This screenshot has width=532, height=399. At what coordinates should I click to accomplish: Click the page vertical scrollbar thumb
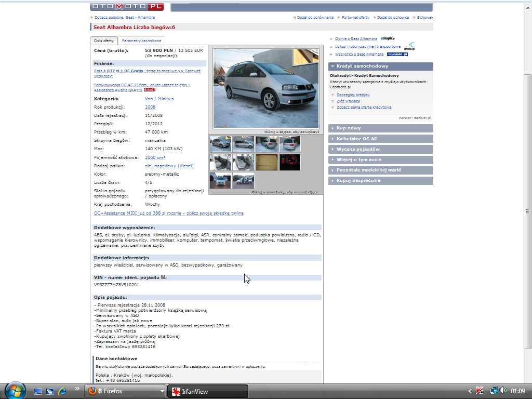pos(527,211)
